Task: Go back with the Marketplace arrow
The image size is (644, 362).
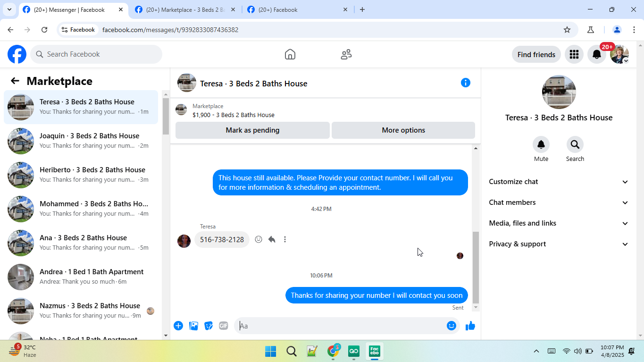Action: pyautogui.click(x=15, y=81)
